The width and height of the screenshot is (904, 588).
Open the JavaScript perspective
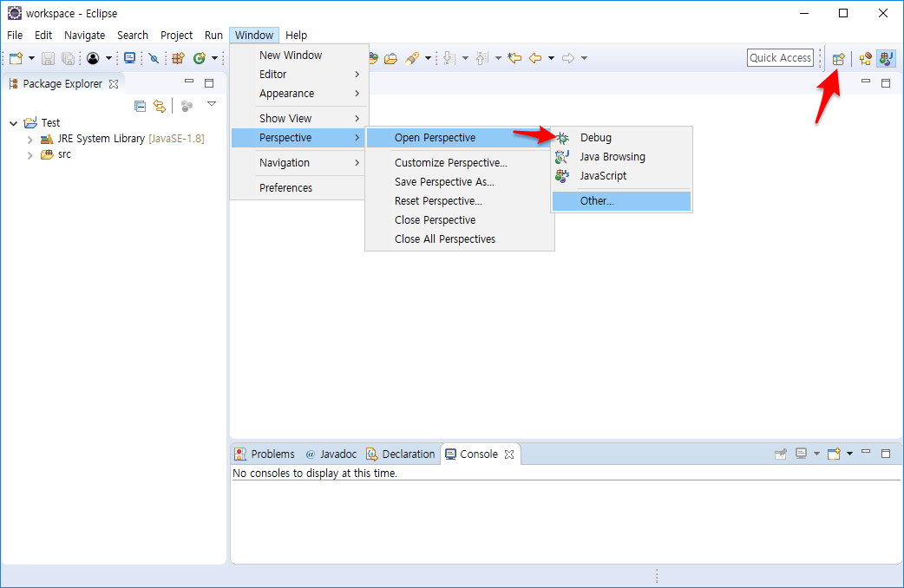click(621, 176)
